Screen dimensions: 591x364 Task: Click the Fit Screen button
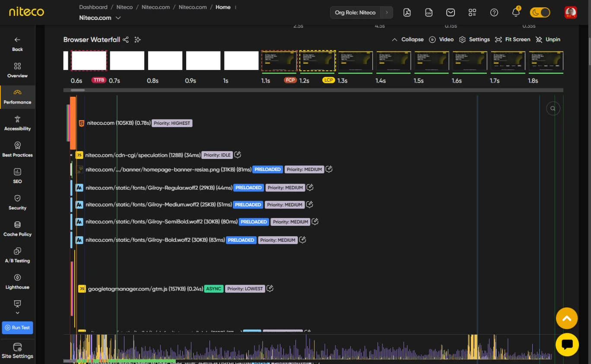click(512, 39)
